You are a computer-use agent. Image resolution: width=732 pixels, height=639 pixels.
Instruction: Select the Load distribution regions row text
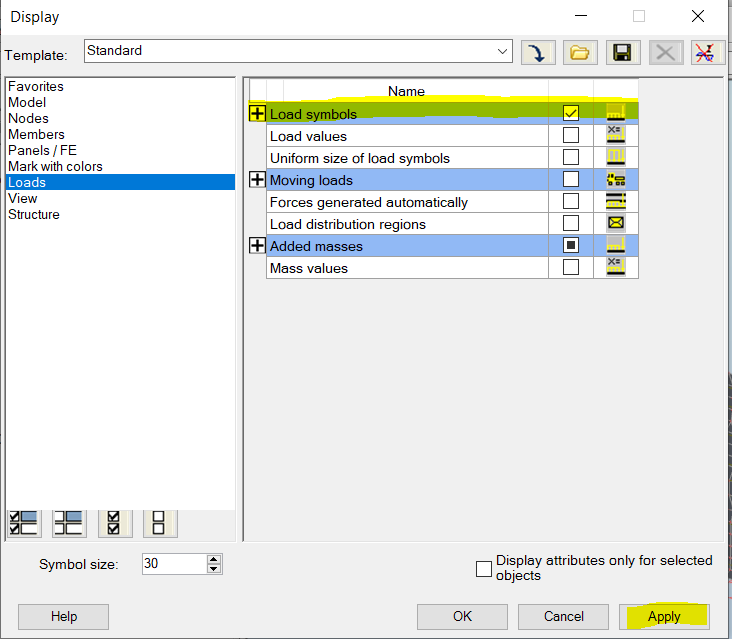point(348,225)
